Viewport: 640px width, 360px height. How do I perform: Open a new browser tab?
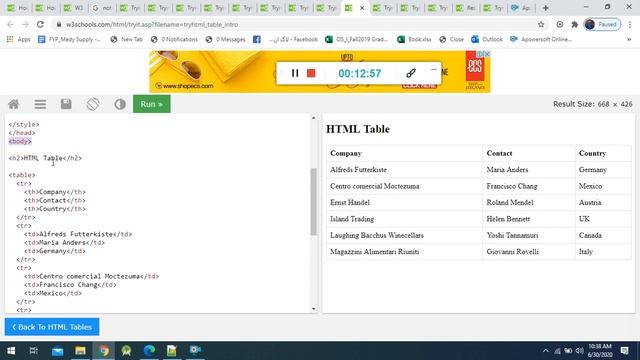pyautogui.click(x=546, y=8)
